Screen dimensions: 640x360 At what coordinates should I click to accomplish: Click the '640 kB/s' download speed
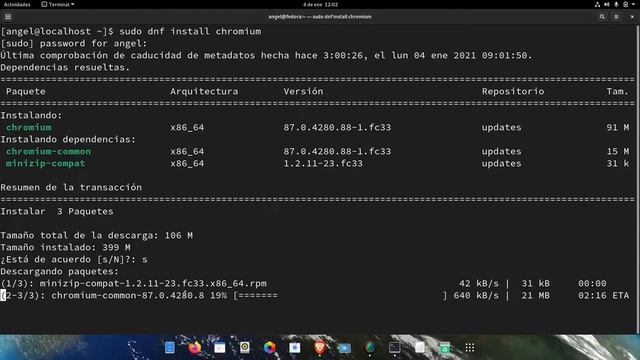tap(476, 296)
